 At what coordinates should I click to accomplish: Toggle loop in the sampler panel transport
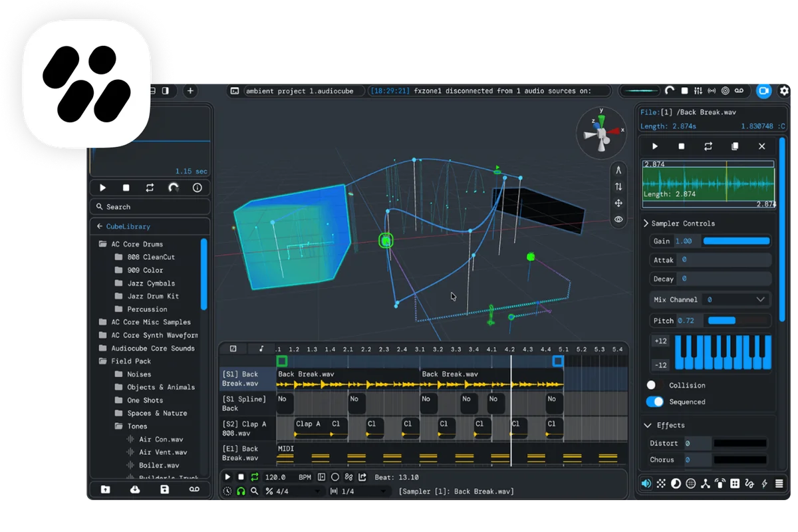708,146
